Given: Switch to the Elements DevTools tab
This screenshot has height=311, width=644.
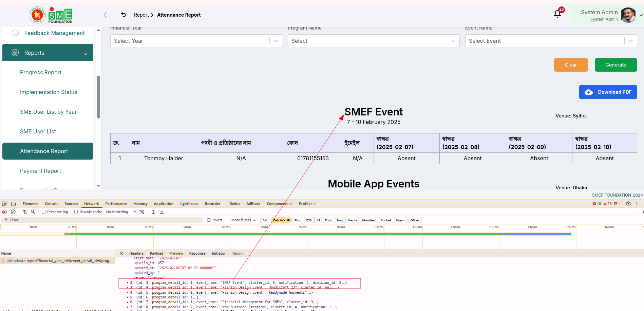Looking at the screenshot, I should [31, 204].
